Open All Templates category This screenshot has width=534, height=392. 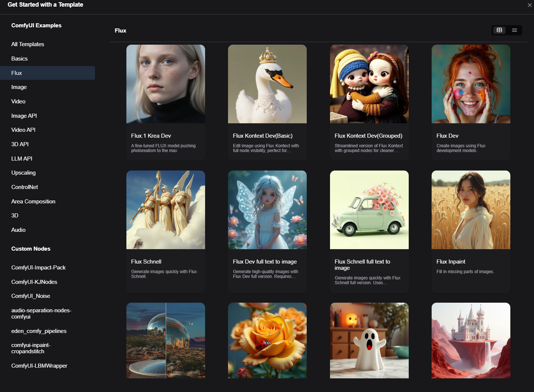(47, 44)
